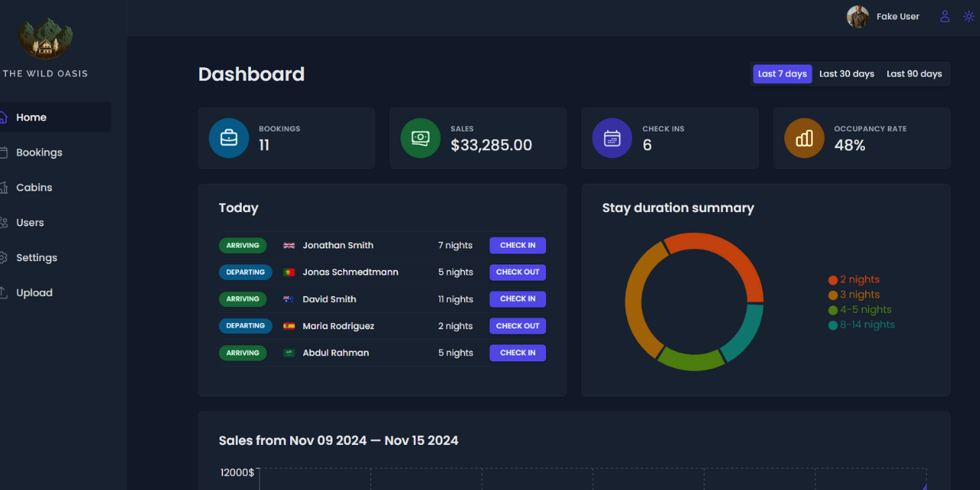The width and height of the screenshot is (980, 490).
Task: Check in Abdul Rahman
Action: [518, 353]
